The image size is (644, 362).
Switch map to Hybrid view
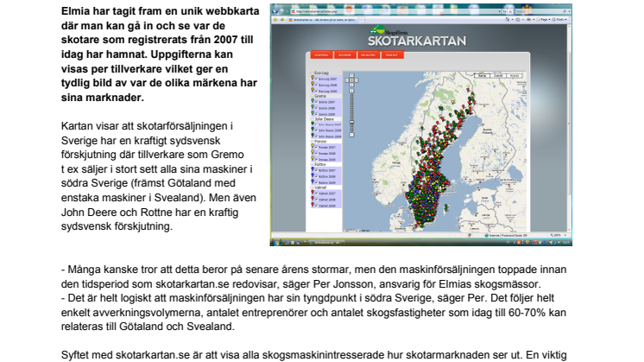tap(515, 76)
